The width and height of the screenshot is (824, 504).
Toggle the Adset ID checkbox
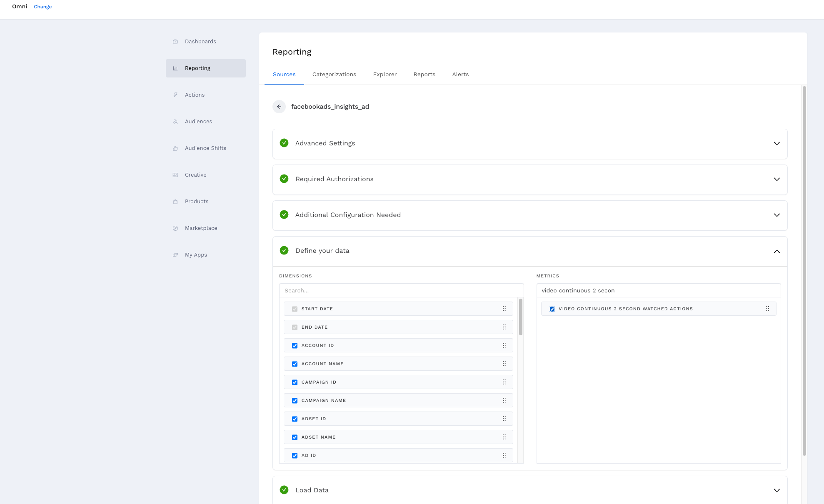pos(295,419)
